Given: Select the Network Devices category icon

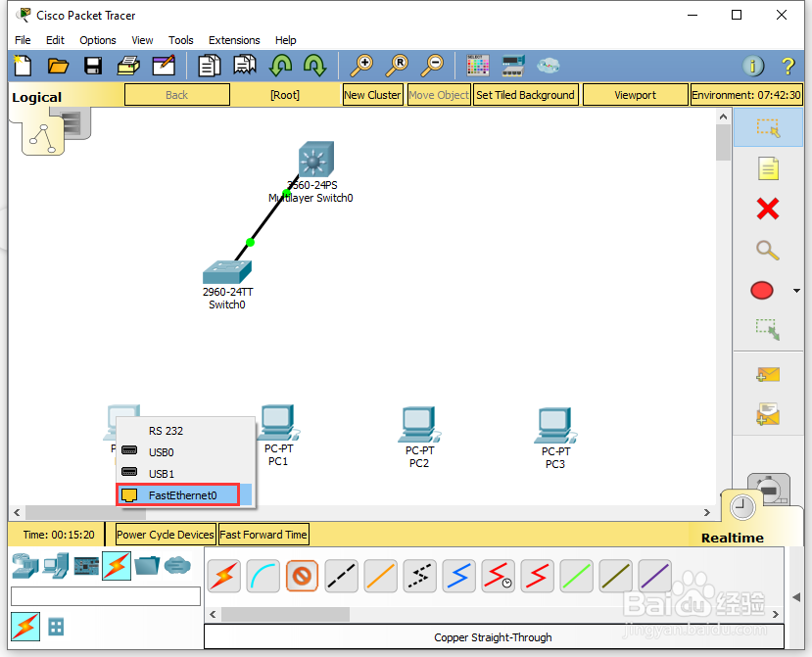Looking at the screenshot, I should [24, 565].
